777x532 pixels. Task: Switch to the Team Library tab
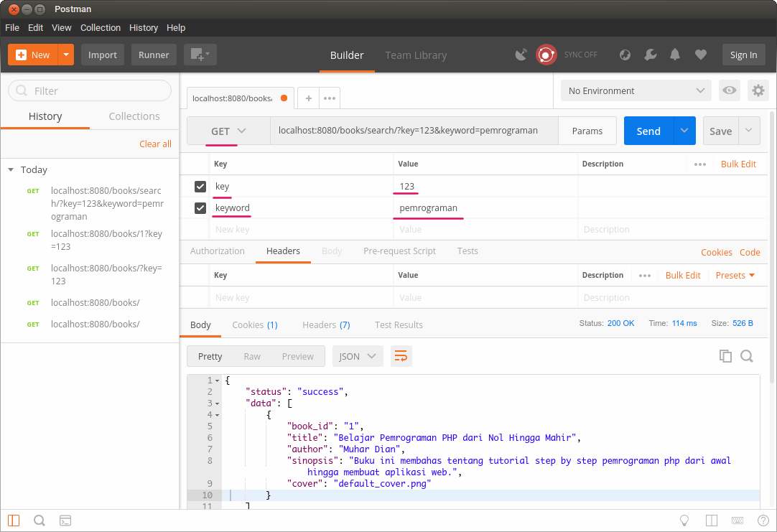tap(415, 55)
